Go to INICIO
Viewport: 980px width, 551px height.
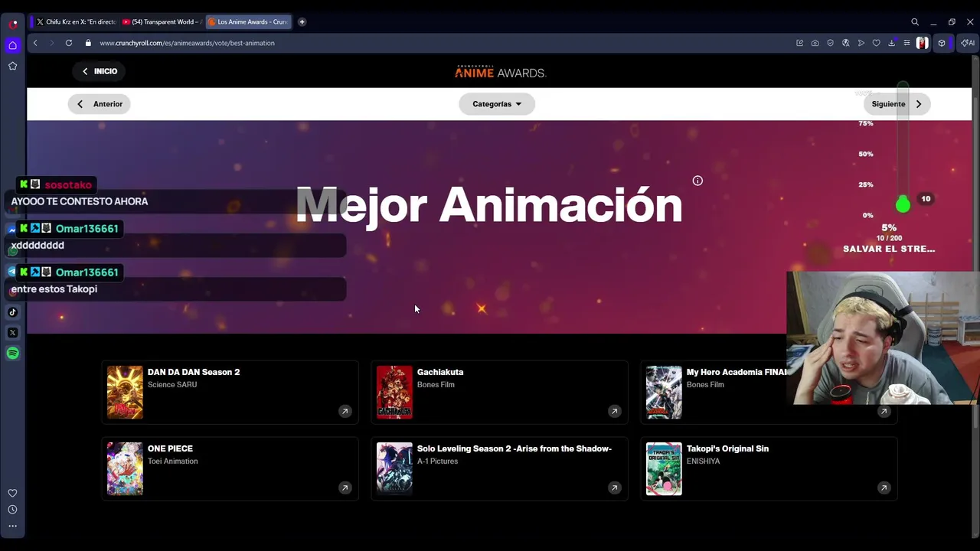[100, 71]
